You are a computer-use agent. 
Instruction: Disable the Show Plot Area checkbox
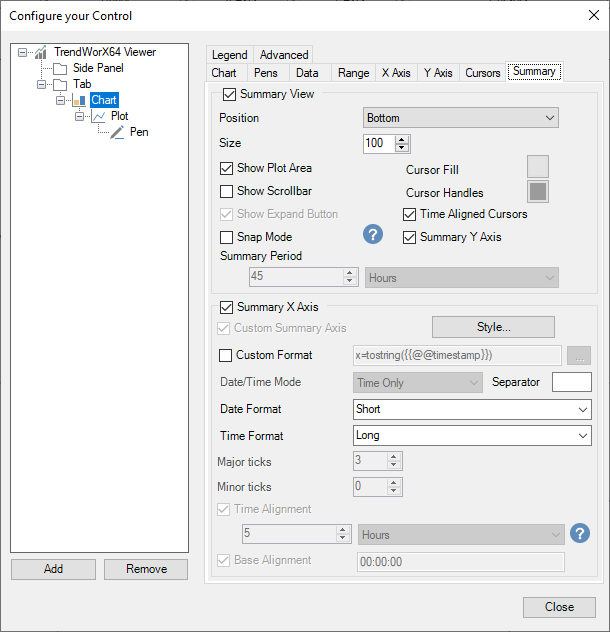(x=227, y=168)
